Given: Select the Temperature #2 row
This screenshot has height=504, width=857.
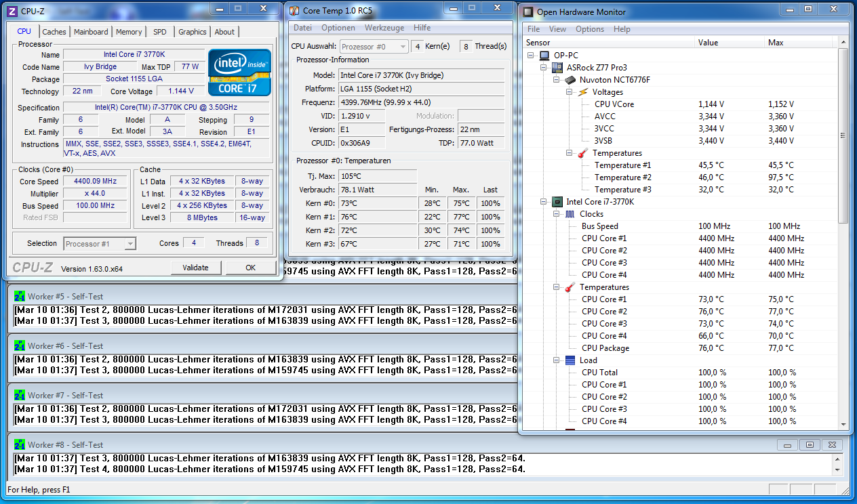Looking at the screenshot, I should pyautogui.click(x=681, y=177).
